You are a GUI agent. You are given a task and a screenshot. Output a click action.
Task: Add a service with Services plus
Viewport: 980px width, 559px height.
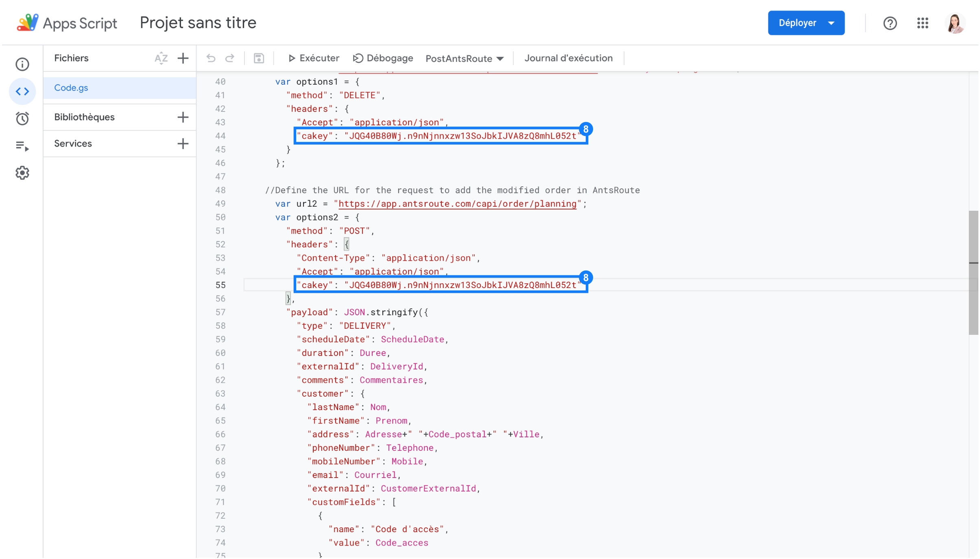click(x=183, y=144)
